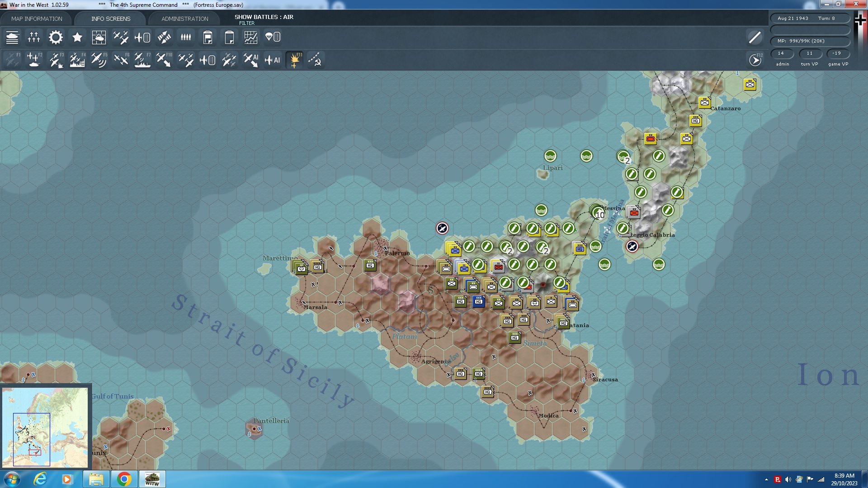Viewport: 868px width, 488px height.
Task: Click the air battle marker numbered 10 near Messina
Action: coord(599,213)
